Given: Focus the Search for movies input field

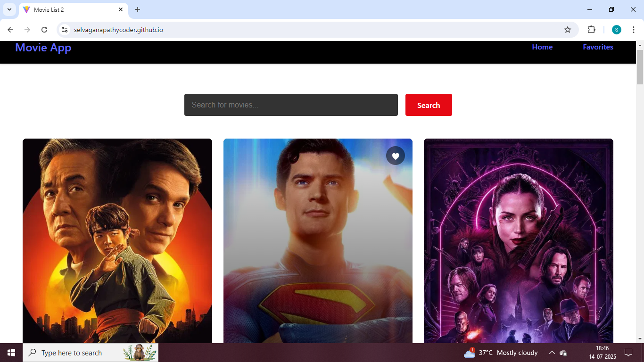Looking at the screenshot, I should (291, 105).
